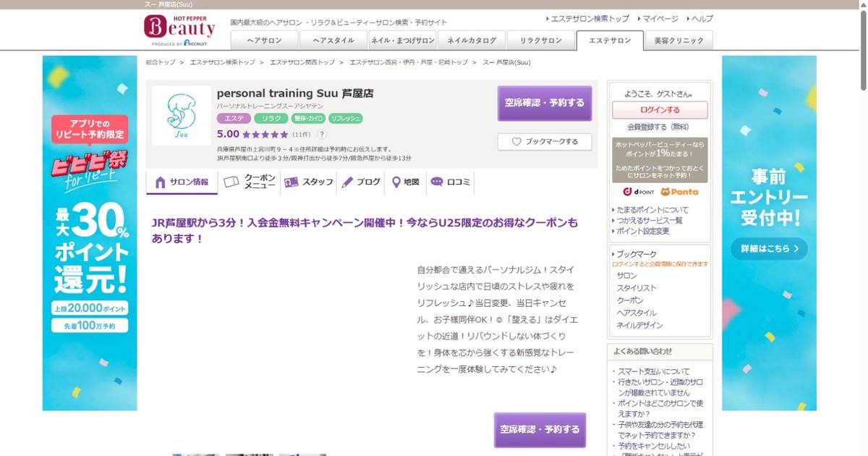Click the lower 空席確認・予約する button

pos(540,430)
